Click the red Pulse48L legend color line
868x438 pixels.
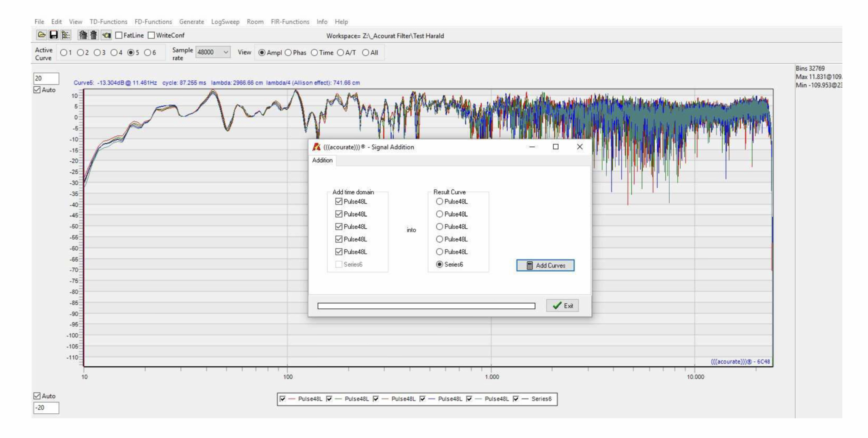[291, 399]
